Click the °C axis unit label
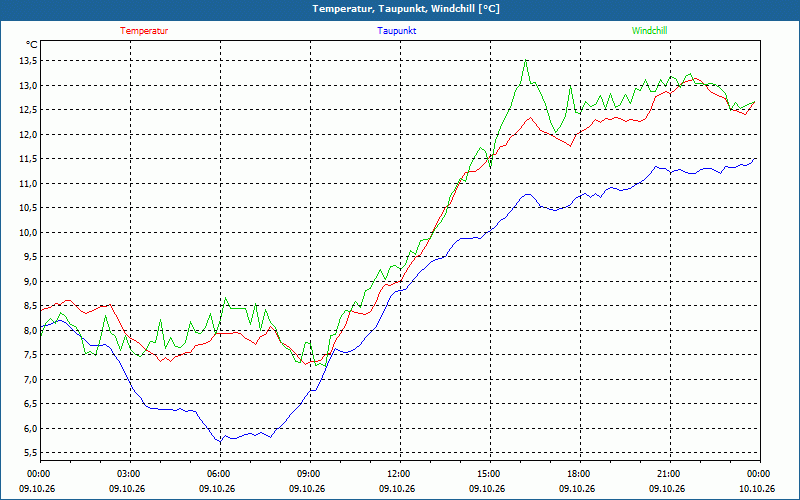The image size is (800, 500). coord(32,45)
